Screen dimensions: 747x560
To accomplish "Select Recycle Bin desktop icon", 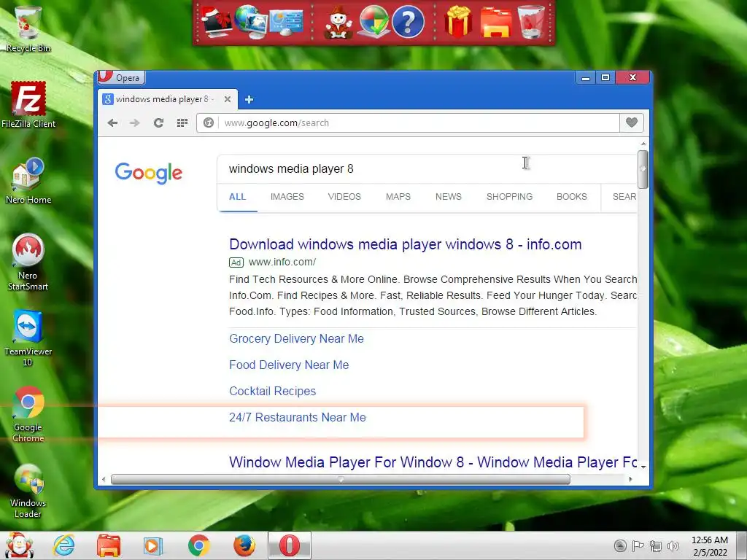I will (x=28, y=28).
